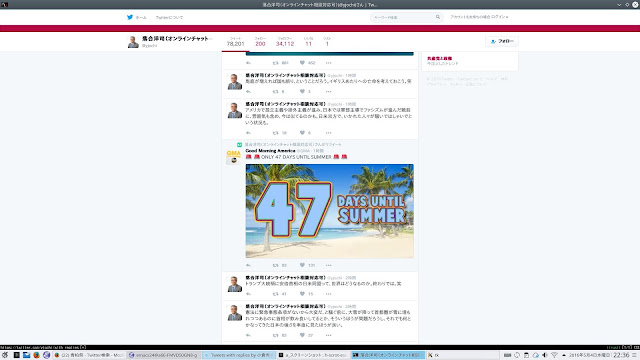Like the three-line アメリカ tweet
640x360 pixels.
(302, 133)
